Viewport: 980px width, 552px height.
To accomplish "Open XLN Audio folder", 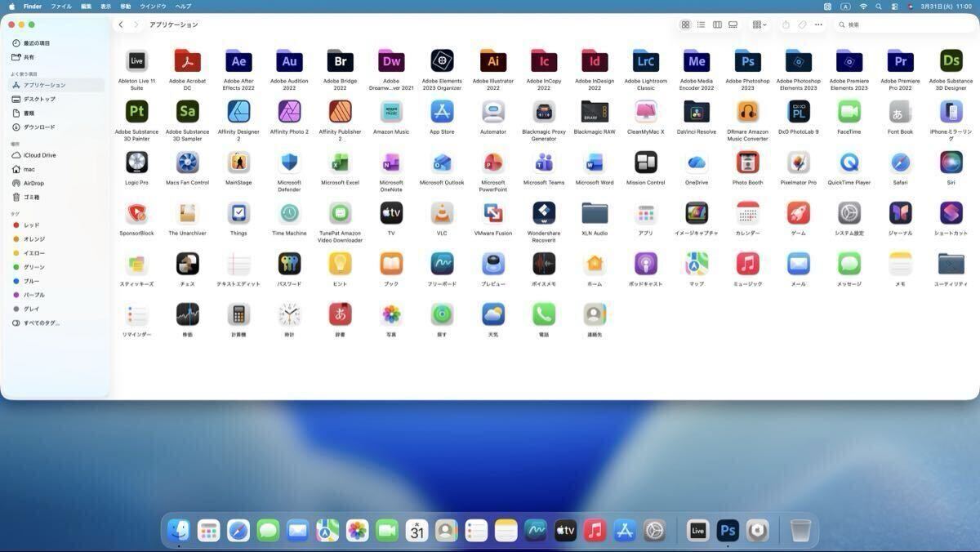I will [x=595, y=213].
